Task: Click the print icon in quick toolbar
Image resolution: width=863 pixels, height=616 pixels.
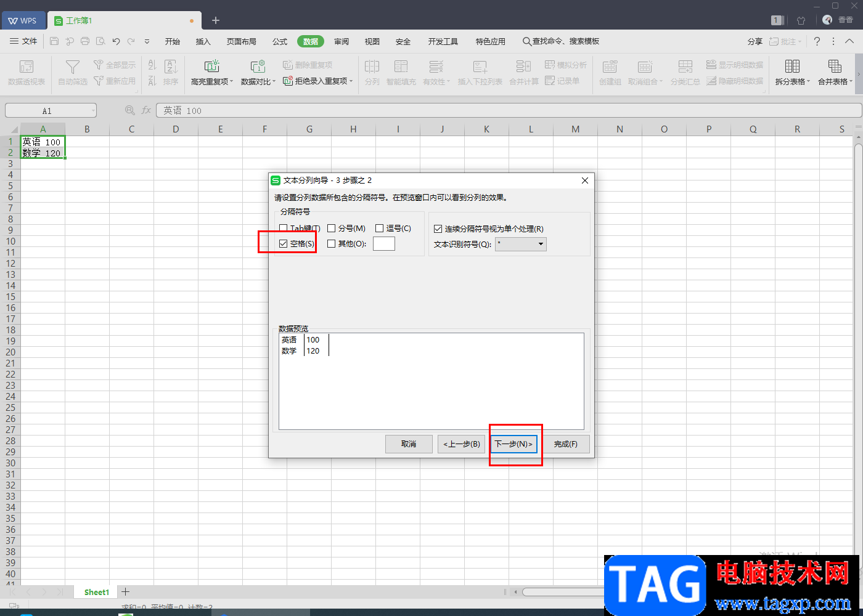Action: pyautogui.click(x=85, y=41)
